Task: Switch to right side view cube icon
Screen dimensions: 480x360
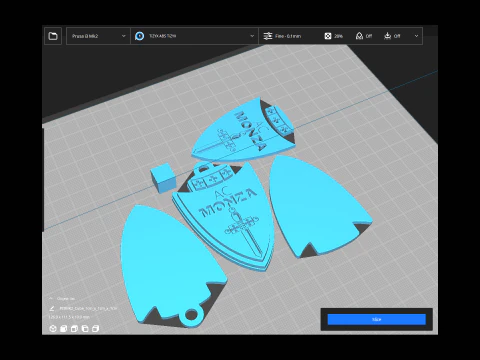Action: coord(95,329)
